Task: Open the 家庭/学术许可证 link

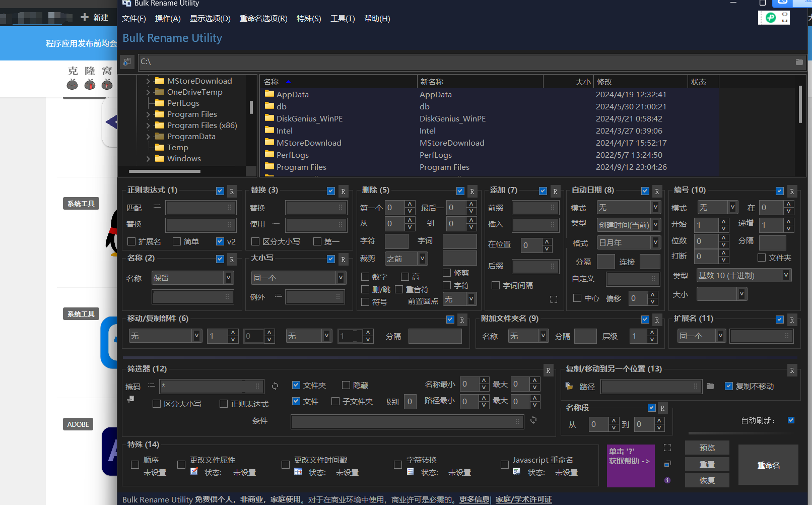Action: click(524, 499)
